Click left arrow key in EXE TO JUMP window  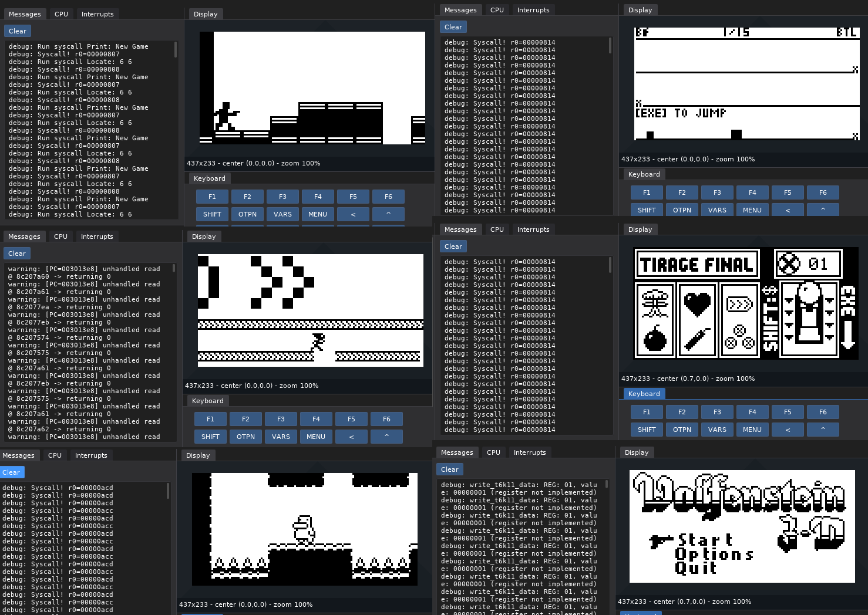coord(788,209)
